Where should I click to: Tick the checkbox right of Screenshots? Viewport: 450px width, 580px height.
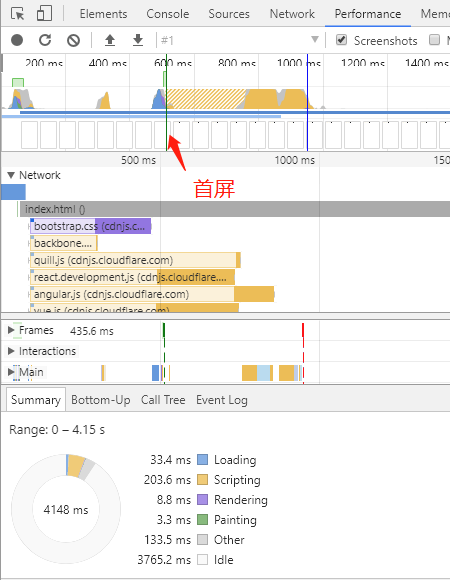click(434, 40)
